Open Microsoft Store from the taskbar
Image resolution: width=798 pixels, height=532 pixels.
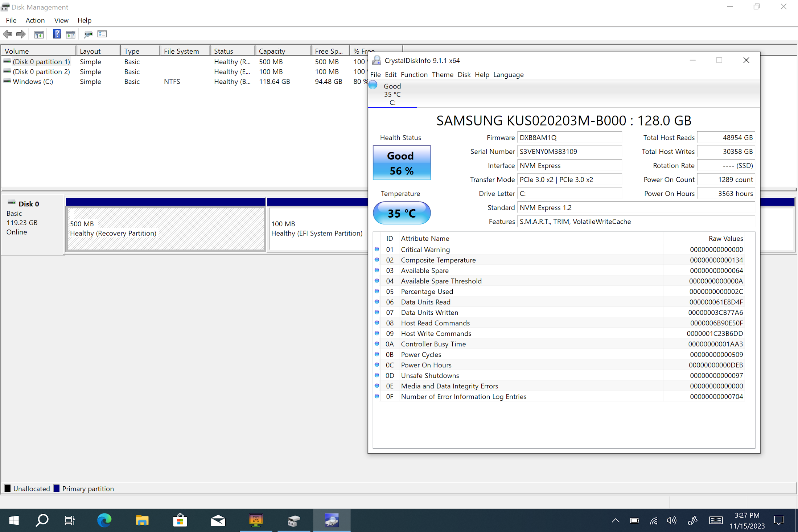180,520
